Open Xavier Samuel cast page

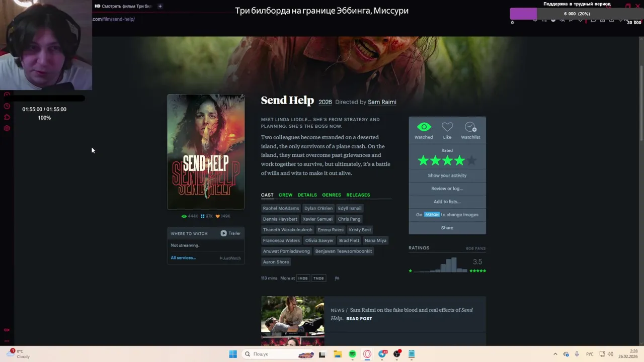coord(317,219)
